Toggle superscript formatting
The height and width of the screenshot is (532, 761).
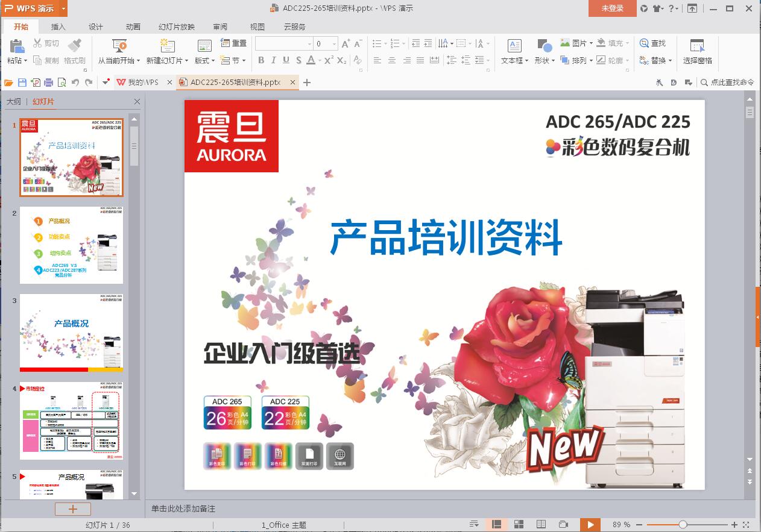coord(329,60)
